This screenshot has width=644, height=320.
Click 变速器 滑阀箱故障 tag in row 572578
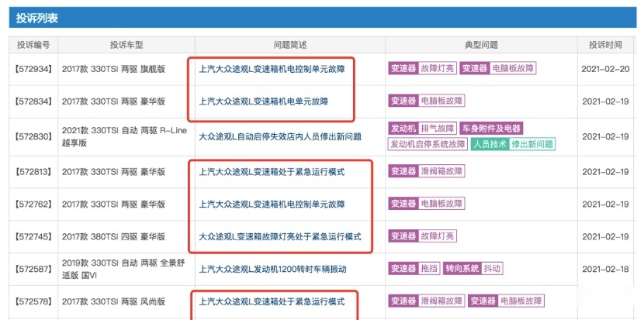click(426, 301)
